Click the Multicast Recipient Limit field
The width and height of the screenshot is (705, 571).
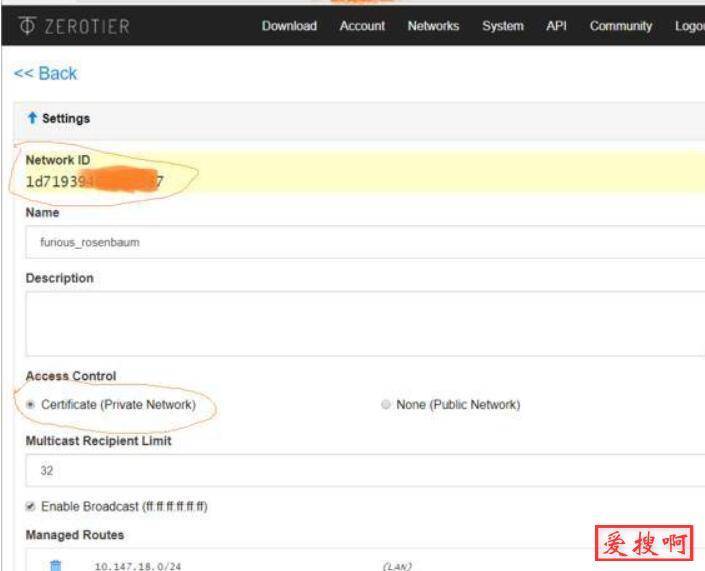(360, 471)
